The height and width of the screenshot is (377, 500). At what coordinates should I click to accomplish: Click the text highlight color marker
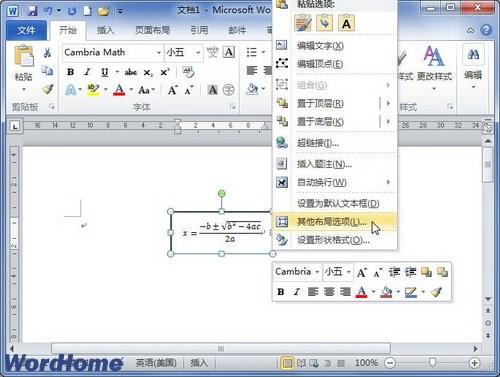click(93, 89)
